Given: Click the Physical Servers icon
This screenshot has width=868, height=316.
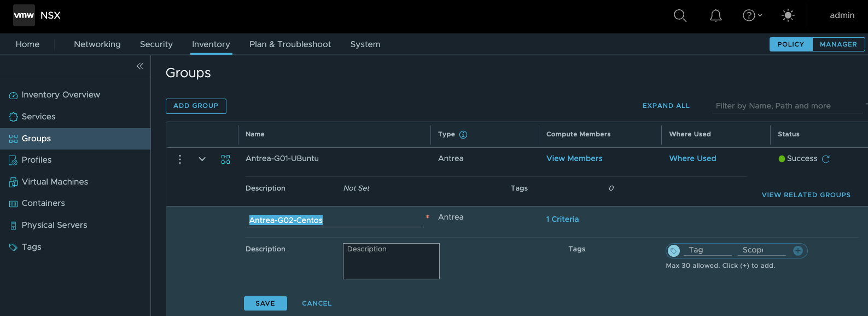Looking at the screenshot, I should [13, 226].
